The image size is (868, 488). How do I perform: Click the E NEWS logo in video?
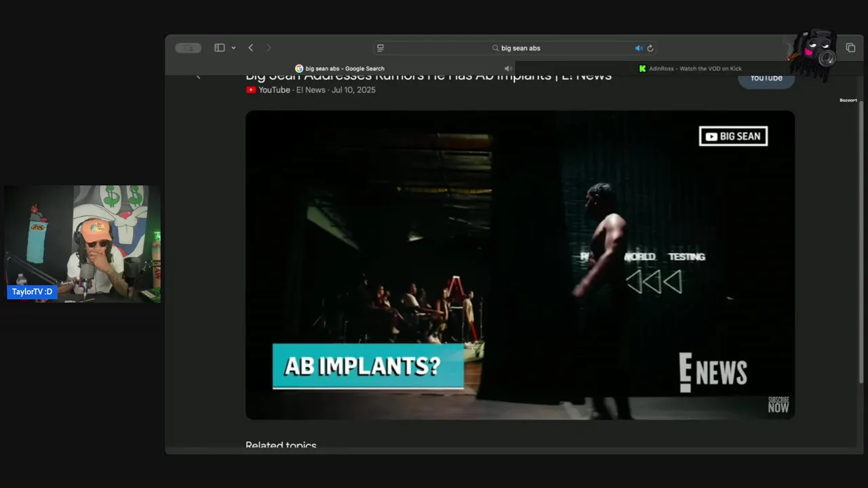pos(713,372)
